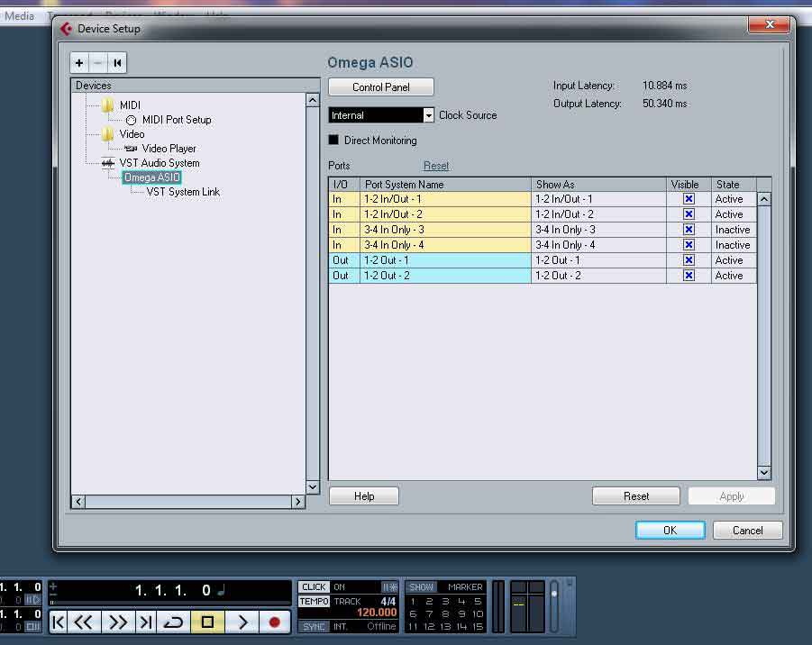Toggle Visible checkbox for 1-2 In/Out - 2
Viewport: 812px width, 645px height.
(x=689, y=214)
